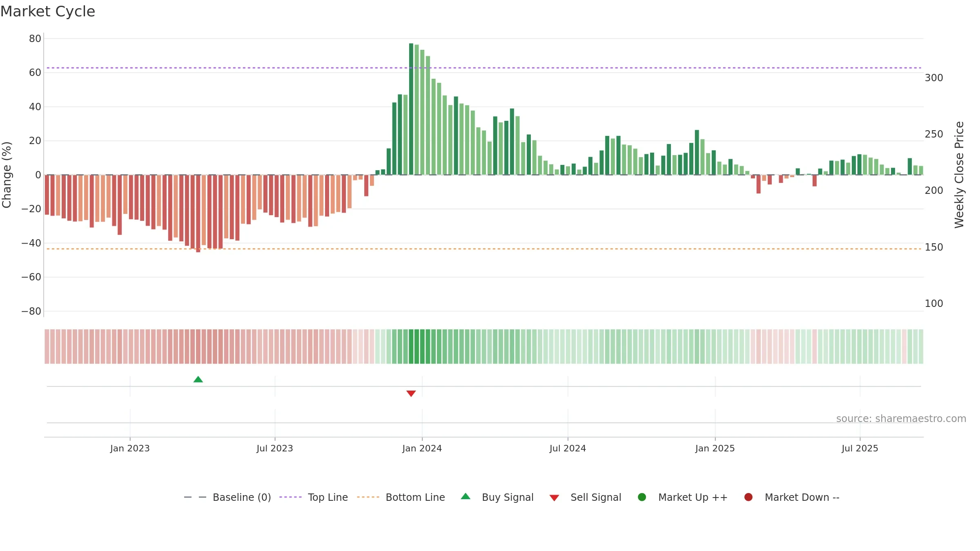980x551 pixels.
Task: Click the 80 tick label on the left axis
Action: [35, 39]
